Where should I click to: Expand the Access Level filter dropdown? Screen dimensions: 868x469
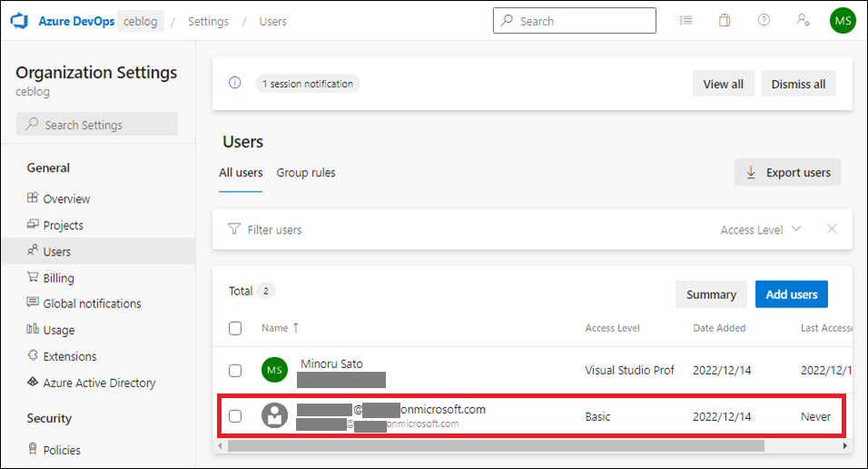click(761, 230)
